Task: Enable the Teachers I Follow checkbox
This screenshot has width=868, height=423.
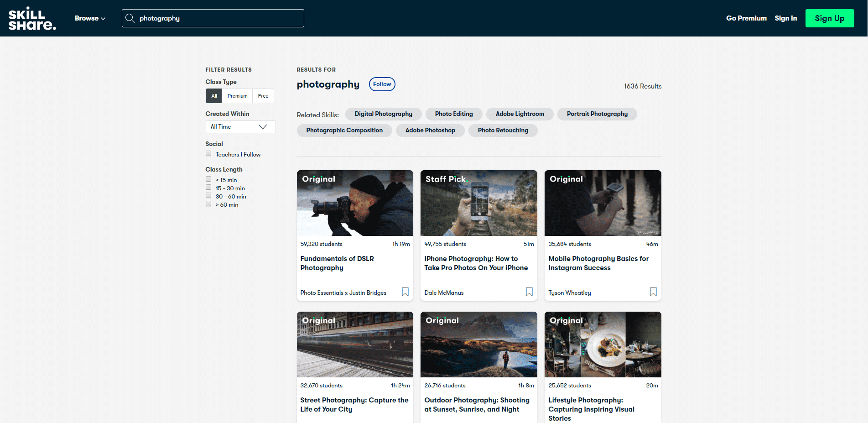Action: coord(208,154)
